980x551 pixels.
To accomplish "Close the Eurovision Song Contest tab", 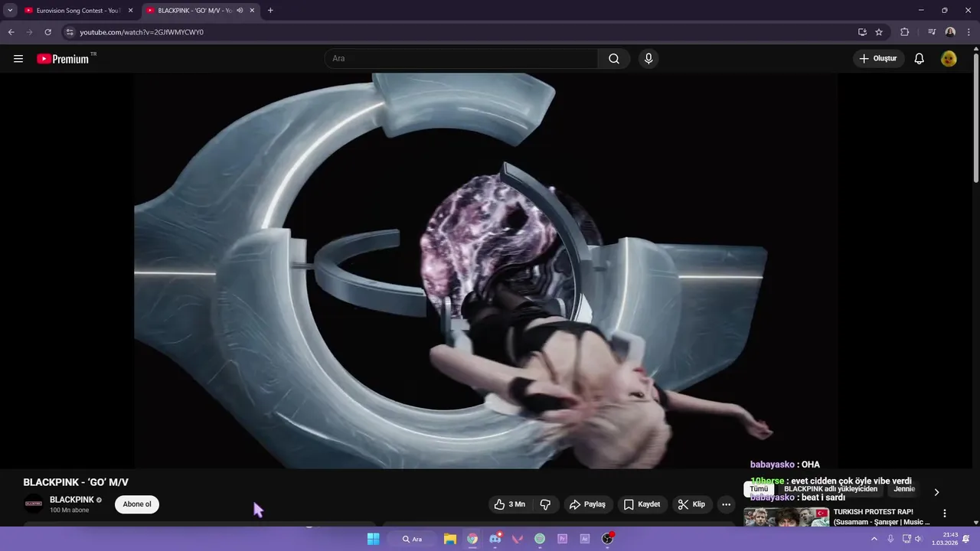I will point(130,11).
